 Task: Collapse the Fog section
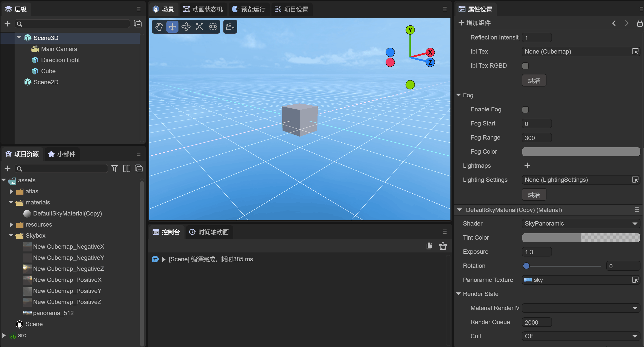[458, 95]
